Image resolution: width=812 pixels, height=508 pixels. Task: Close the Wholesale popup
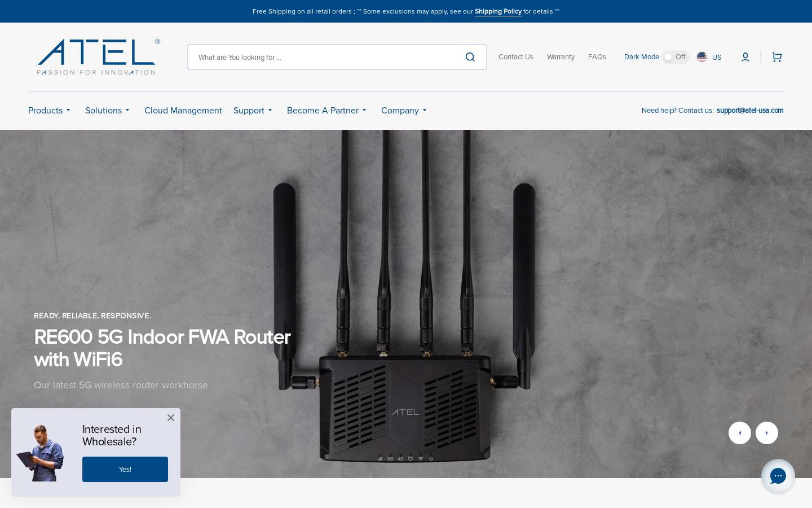point(171,418)
